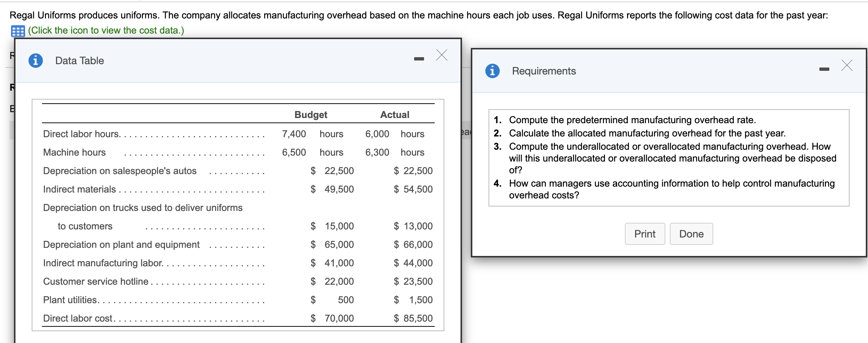This screenshot has height=343, width=868.
Task: Click the Data Table dialog title
Action: [80, 60]
